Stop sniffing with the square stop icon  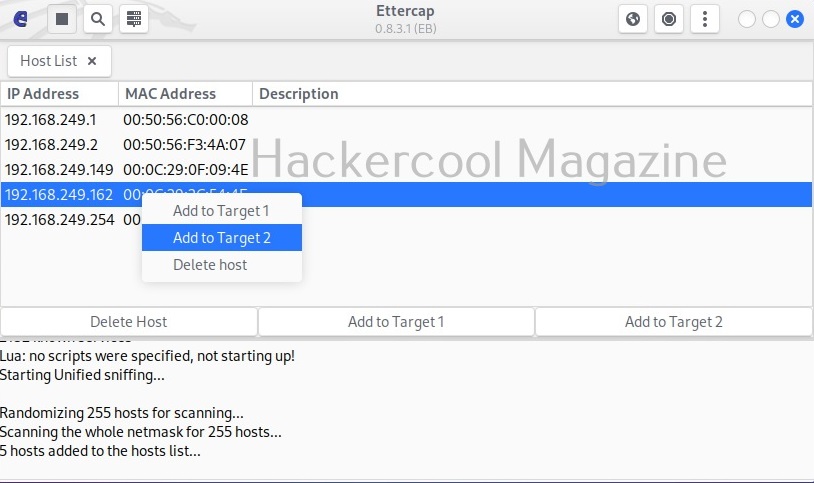(x=62, y=19)
